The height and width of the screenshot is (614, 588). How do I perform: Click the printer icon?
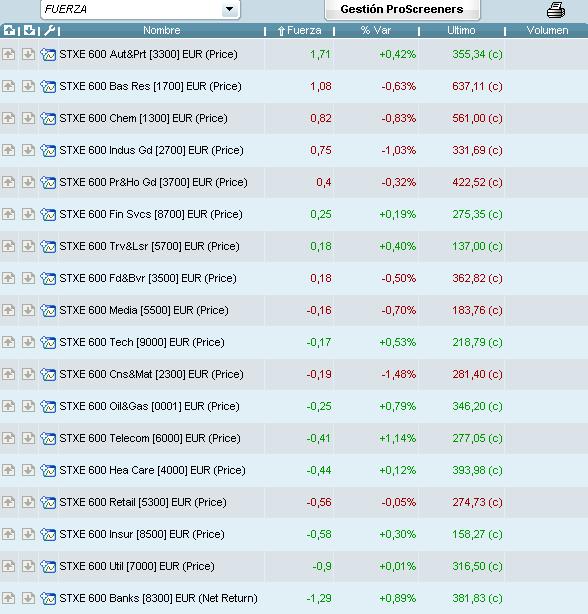tap(556, 10)
